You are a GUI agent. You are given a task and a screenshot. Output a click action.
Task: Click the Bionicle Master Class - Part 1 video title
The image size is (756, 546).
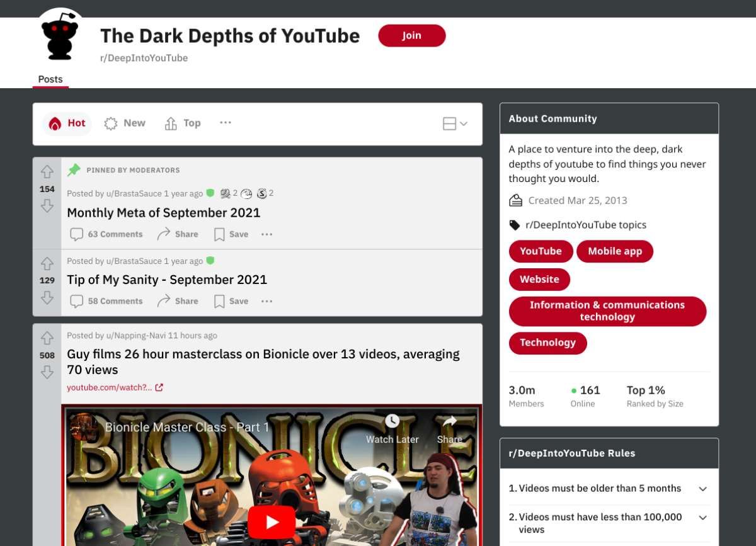pyautogui.click(x=187, y=427)
